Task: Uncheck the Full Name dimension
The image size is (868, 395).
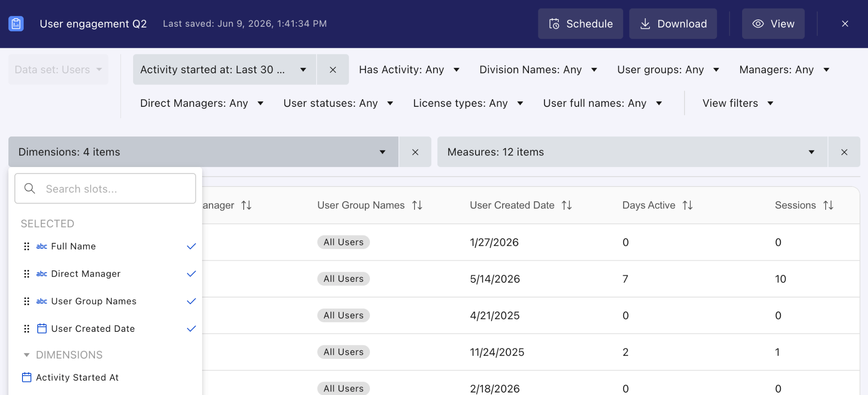Action: [x=192, y=246]
